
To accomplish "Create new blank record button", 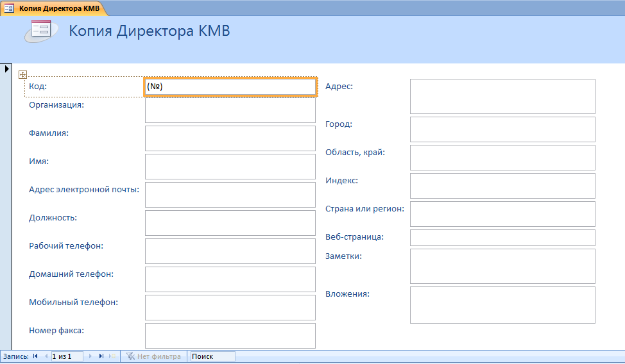I will pyautogui.click(x=112, y=356).
